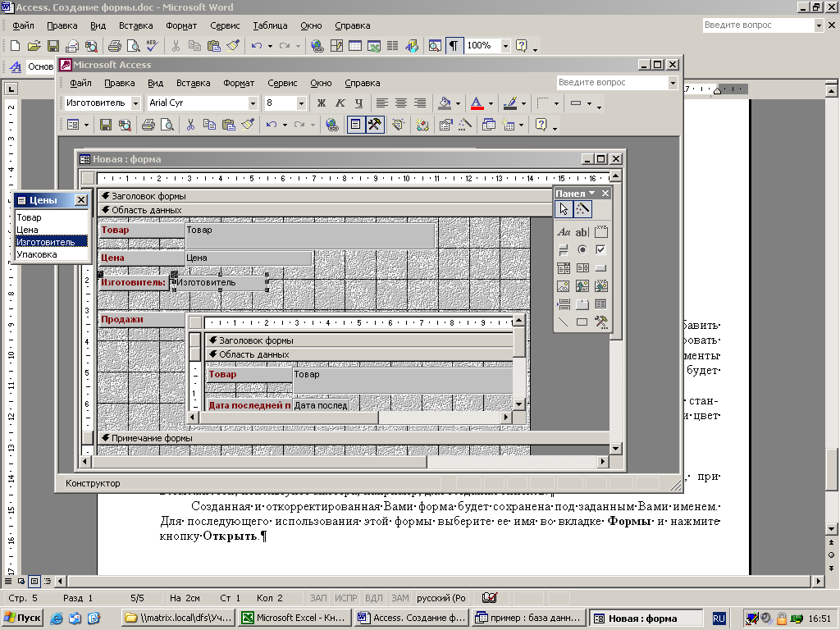Open Файл menu in Word
Viewport: 840px width, 630px height.
[23, 25]
